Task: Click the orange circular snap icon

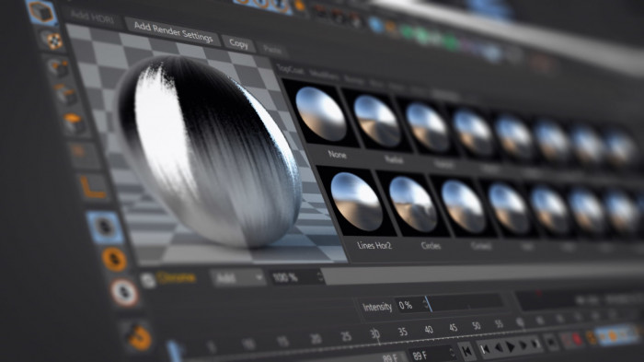Action: 115,260
